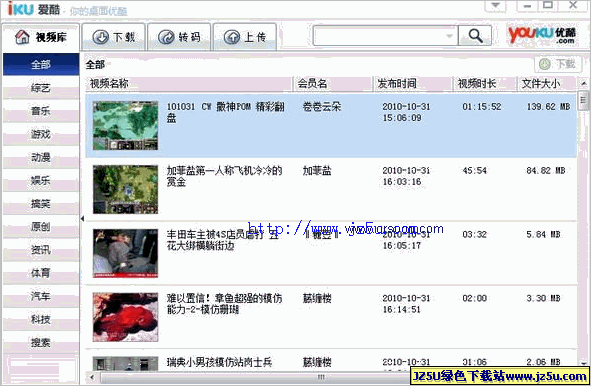Click the magnifier search icon

point(475,36)
